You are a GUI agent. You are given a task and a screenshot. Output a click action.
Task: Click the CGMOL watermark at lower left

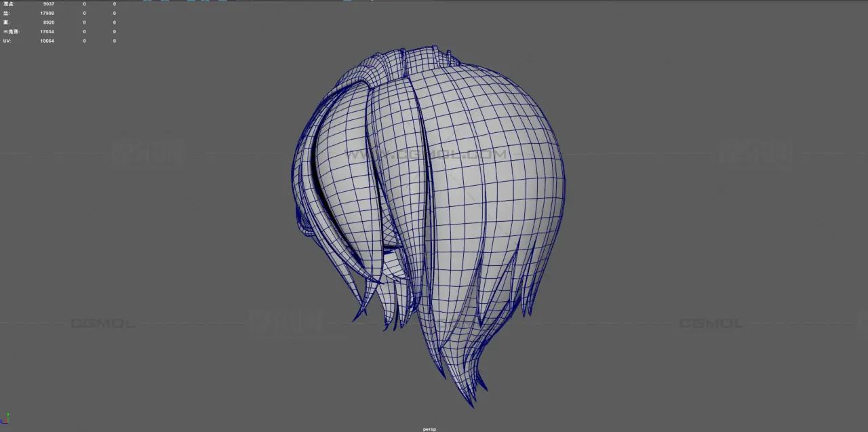coord(103,323)
